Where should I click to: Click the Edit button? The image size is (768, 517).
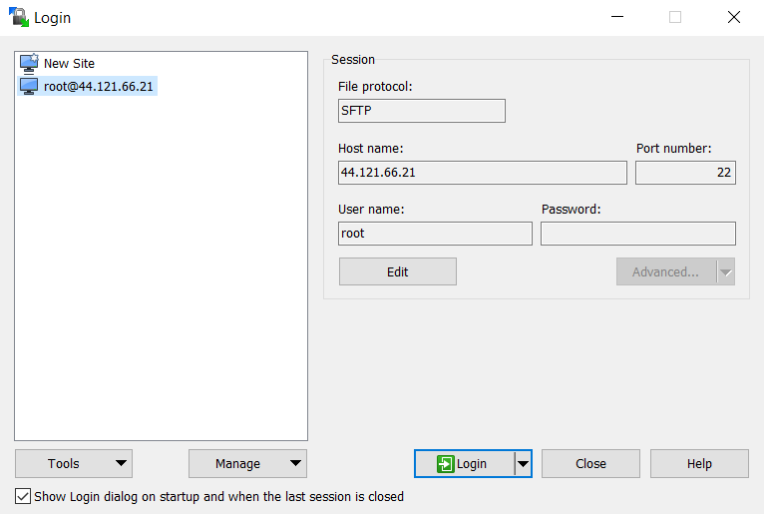398,272
